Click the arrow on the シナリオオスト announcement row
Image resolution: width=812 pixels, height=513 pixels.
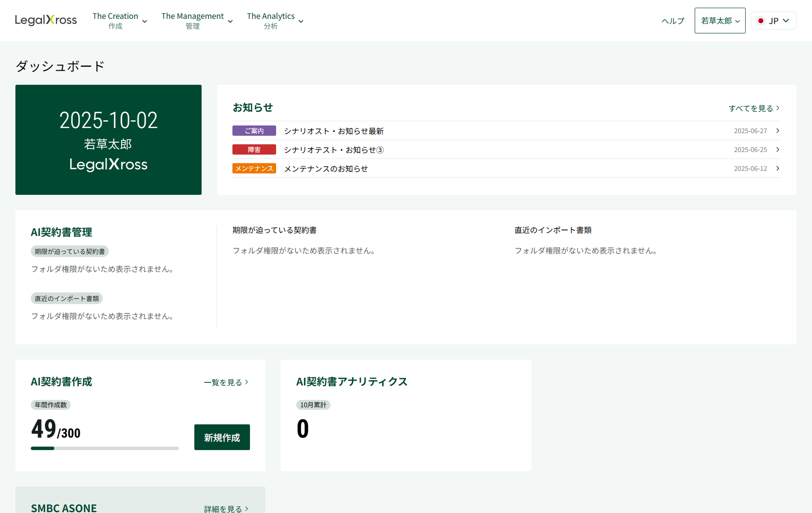[778, 131]
